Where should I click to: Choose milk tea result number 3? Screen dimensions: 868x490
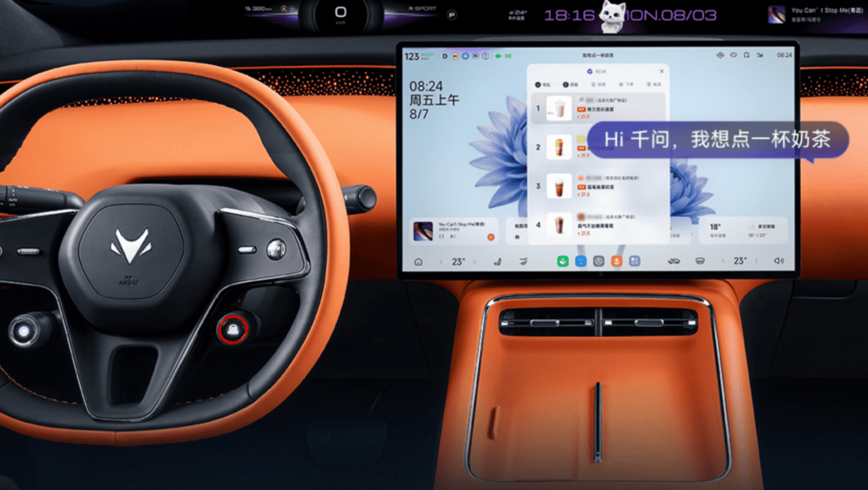599,186
